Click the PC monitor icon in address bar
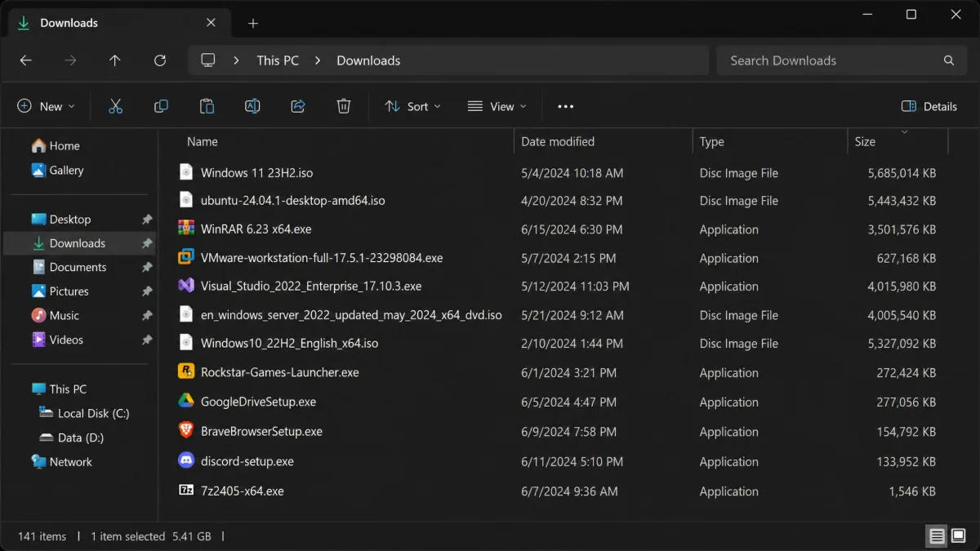The image size is (980, 551). click(208, 60)
